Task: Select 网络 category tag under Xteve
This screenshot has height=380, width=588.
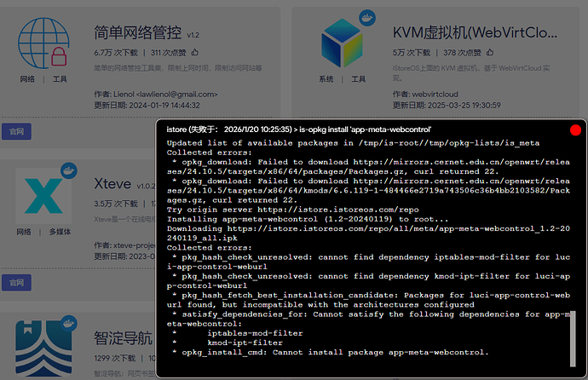Action: 24,232
